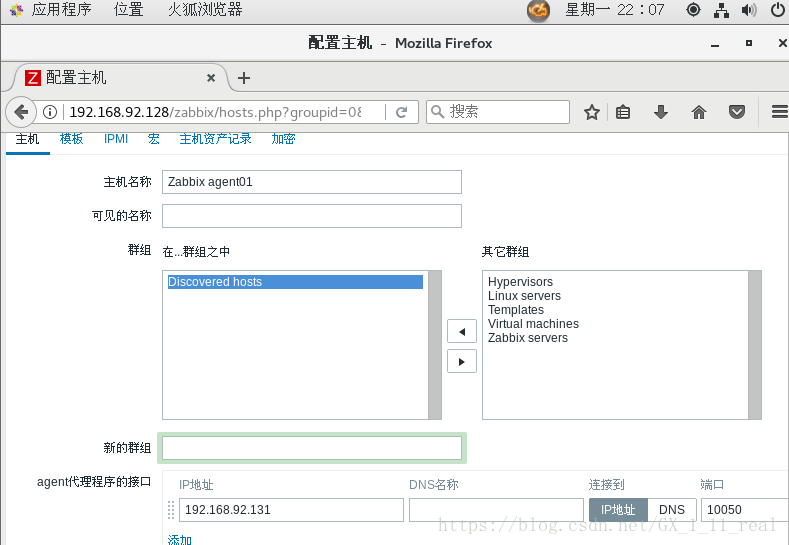Select Zabbix servers in other groups
Screen dimensions: 789x545
[528, 338]
